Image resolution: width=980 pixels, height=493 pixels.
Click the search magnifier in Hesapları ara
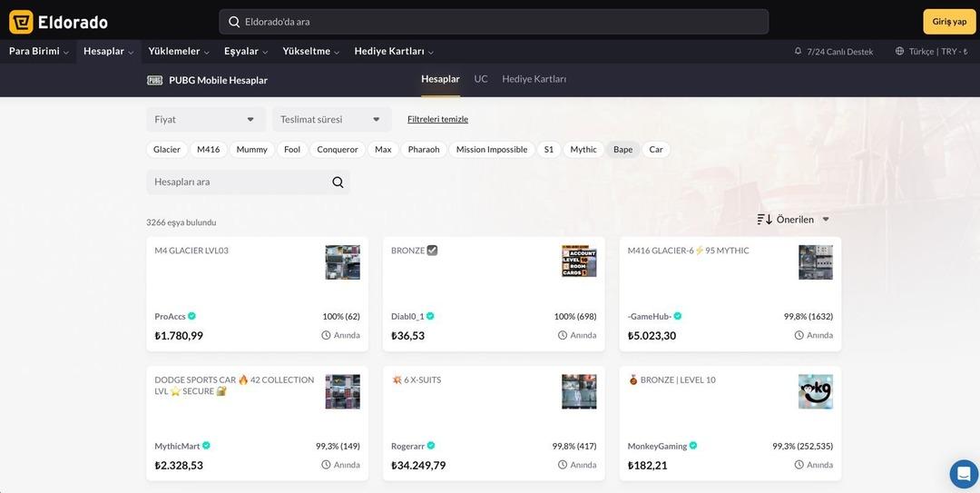click(338, 182)
